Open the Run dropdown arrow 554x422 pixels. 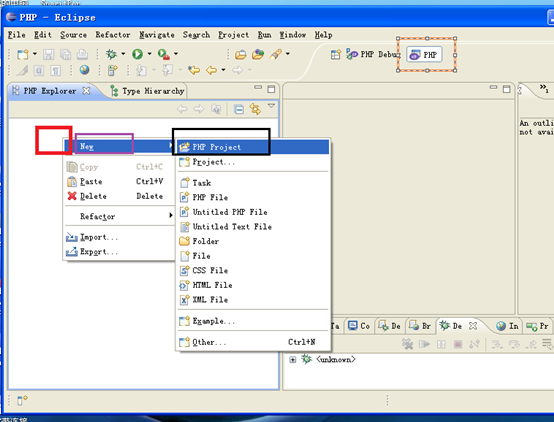149,54
